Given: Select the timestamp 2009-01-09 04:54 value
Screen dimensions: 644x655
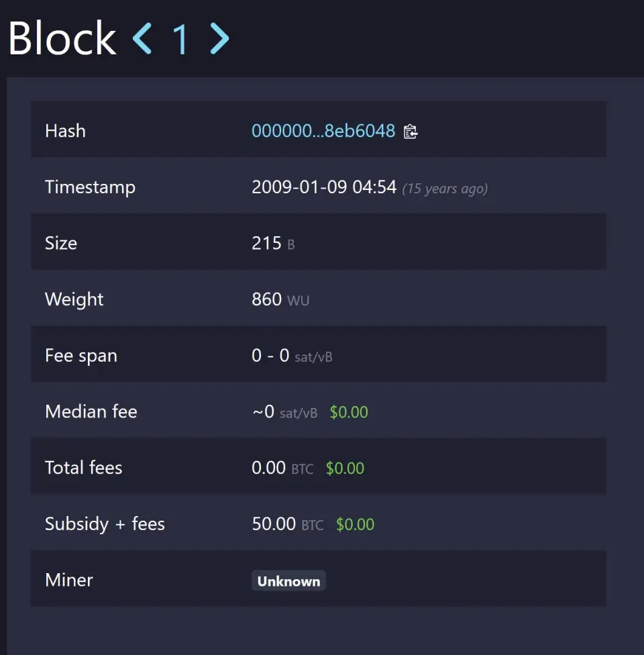Looking at the screenshot, I should point(324,187).
